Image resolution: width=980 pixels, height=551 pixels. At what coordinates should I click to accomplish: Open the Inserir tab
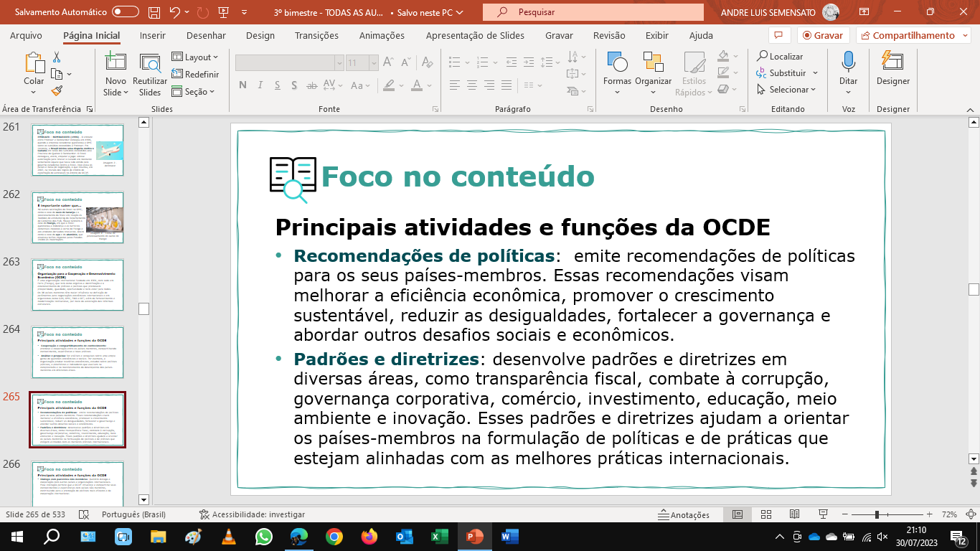(x=152, y=35)
